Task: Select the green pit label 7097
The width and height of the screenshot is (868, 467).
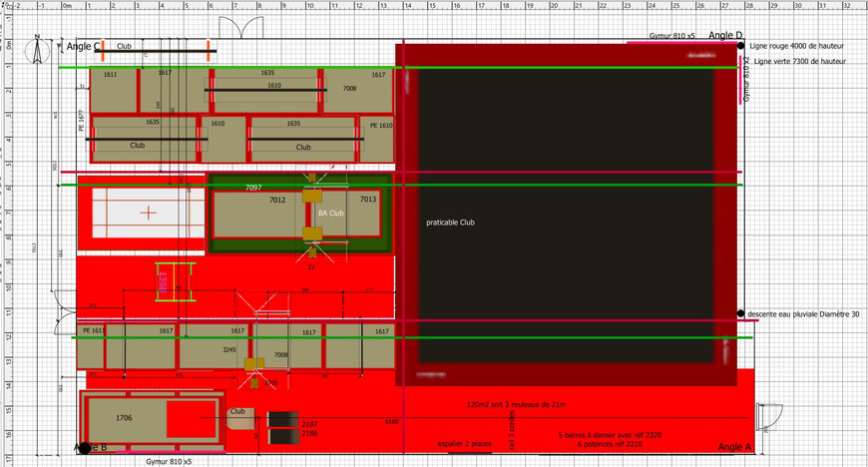Action: [253, 188]
